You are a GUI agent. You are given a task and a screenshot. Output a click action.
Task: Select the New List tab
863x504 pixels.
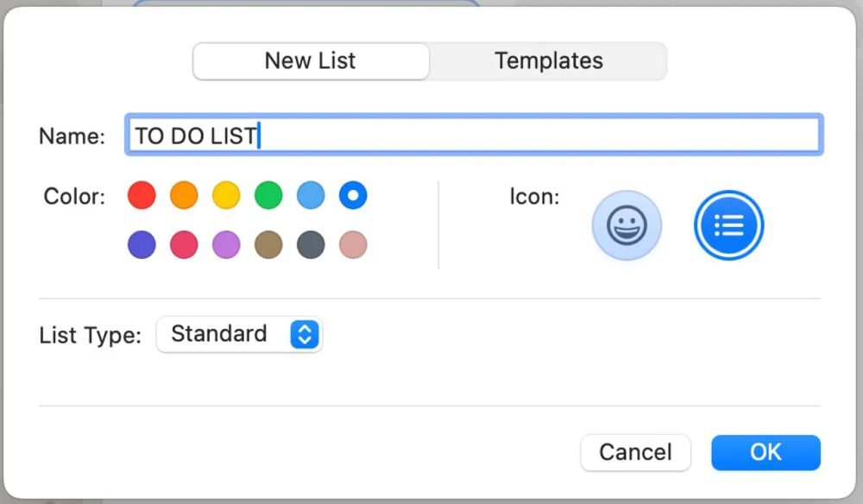click(x=311, y=61)
